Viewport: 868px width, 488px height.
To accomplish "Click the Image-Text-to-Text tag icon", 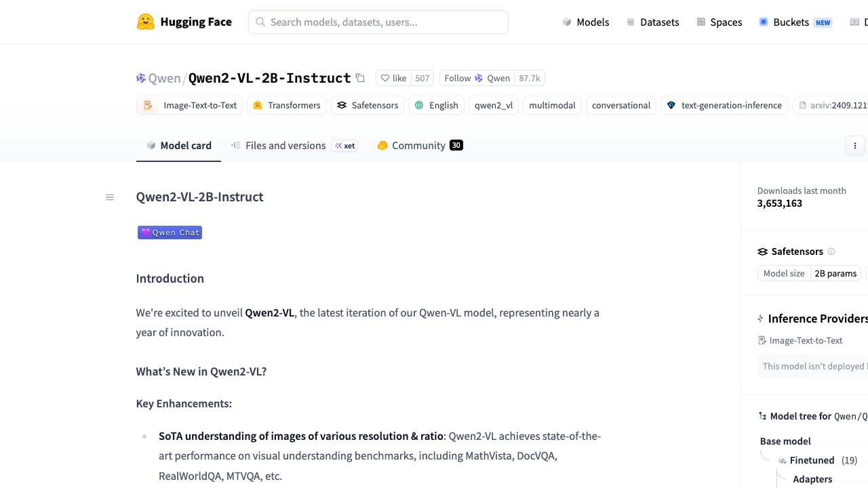I will [x=148, y=105].
